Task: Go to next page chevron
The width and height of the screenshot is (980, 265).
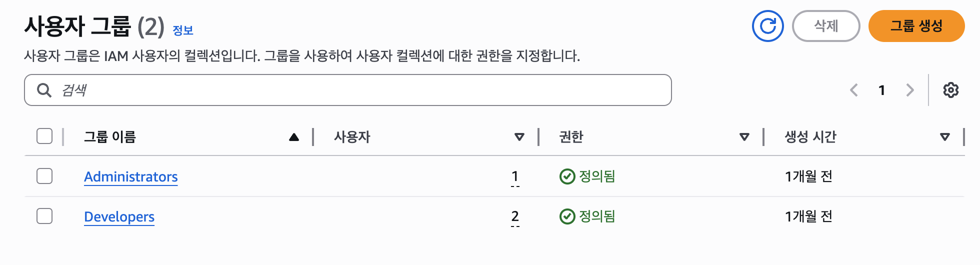Action: point(909,90)
